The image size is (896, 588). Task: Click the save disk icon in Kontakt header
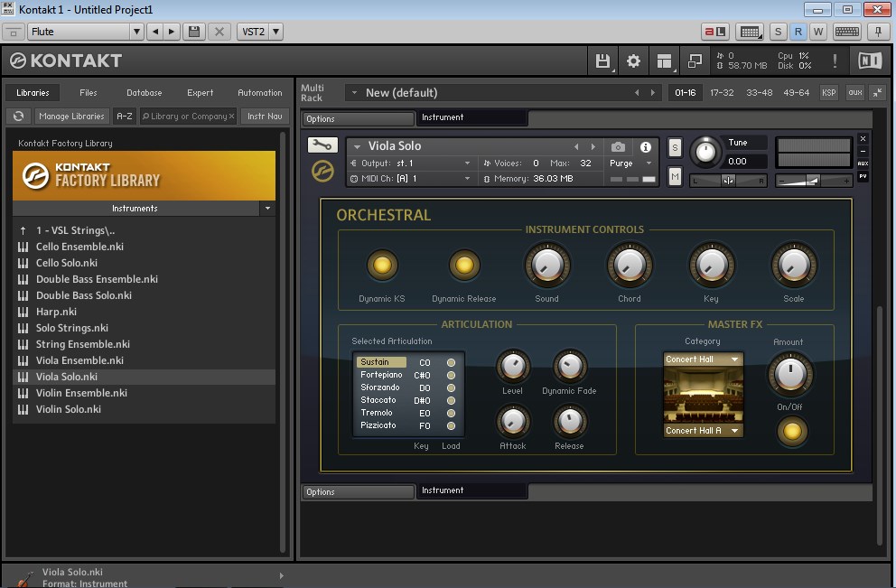pyautogui.click(x=602, y=61)
